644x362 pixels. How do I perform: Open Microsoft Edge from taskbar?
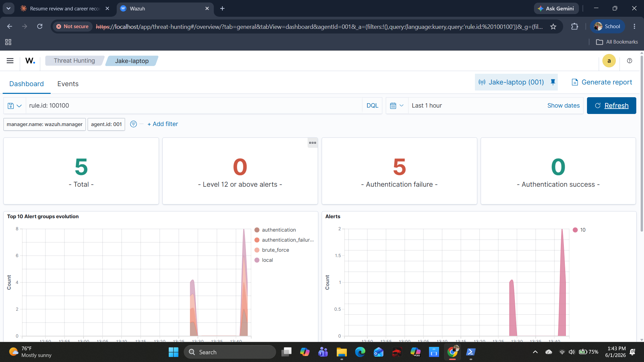pos(360,352)
